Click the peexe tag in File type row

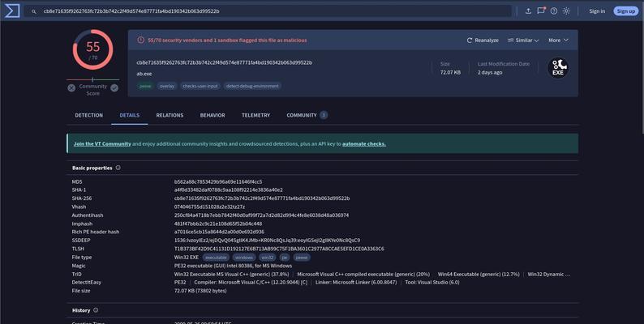[x=302, y=258]
